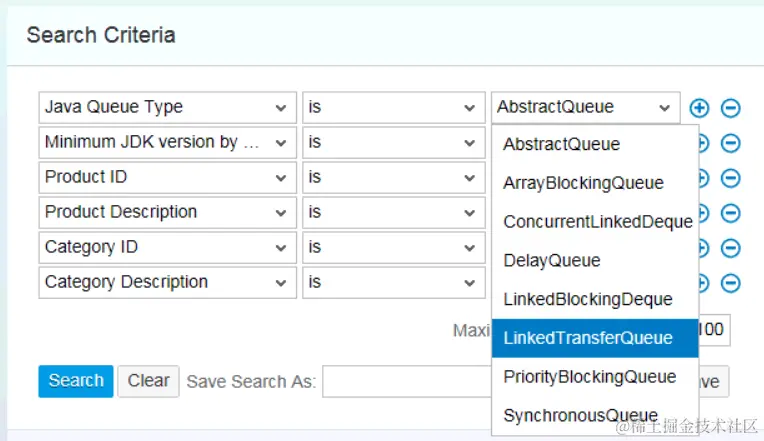Select ArrayBlockingQueue from the list
Viewport: 764px width, 441px height.
click(583, 183)
